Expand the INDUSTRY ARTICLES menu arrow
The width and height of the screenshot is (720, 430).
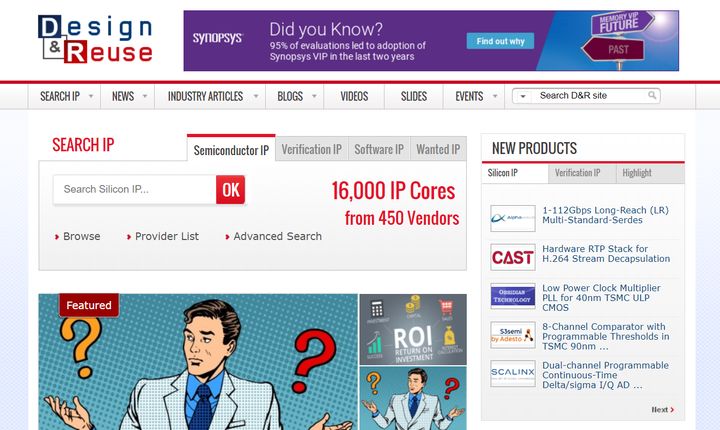point(256,96)
